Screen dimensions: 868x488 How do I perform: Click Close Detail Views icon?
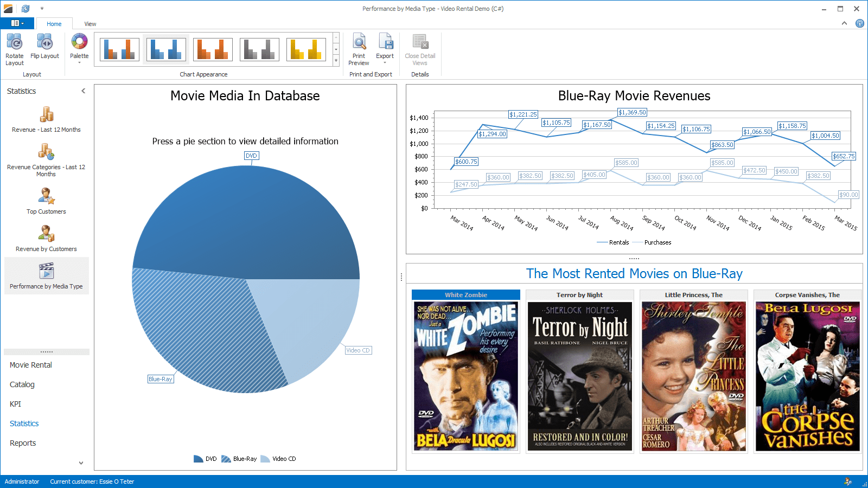(x=420, y=42)
